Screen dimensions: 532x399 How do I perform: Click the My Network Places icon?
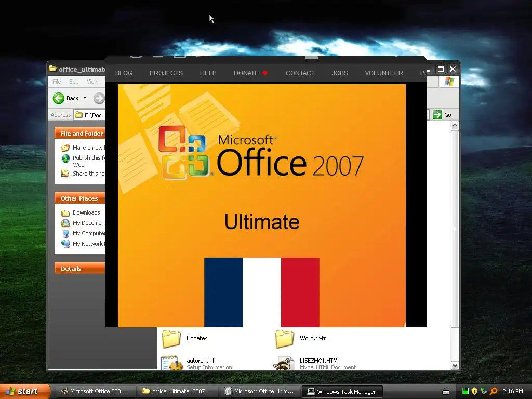tap(65, 244)
